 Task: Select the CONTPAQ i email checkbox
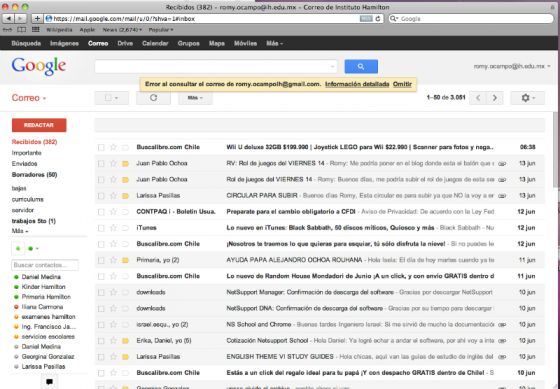(101, 212)
